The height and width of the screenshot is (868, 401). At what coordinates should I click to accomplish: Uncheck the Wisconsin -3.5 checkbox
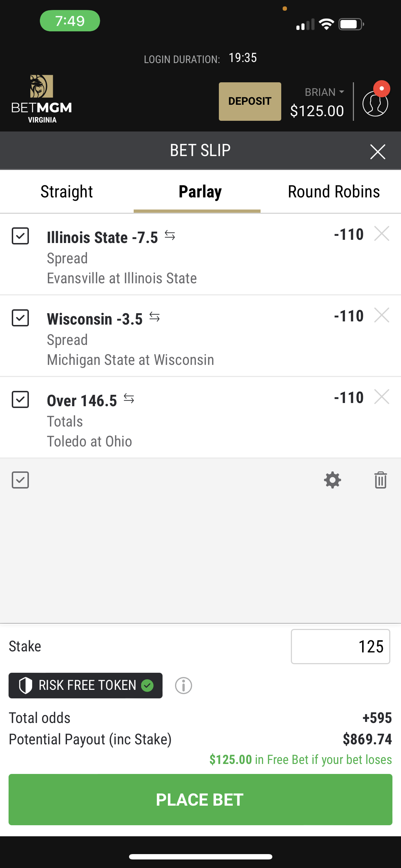[20, 317]
